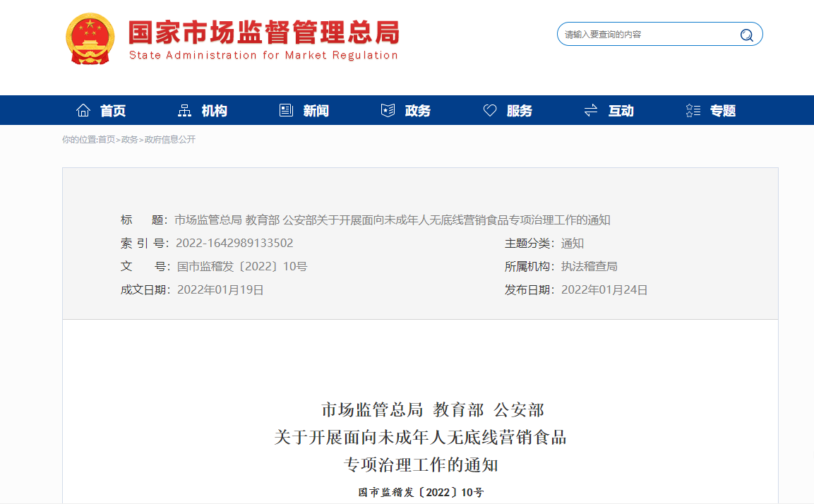Click the national emblem logo
The image size is (814, 504).
click(90, 39)
